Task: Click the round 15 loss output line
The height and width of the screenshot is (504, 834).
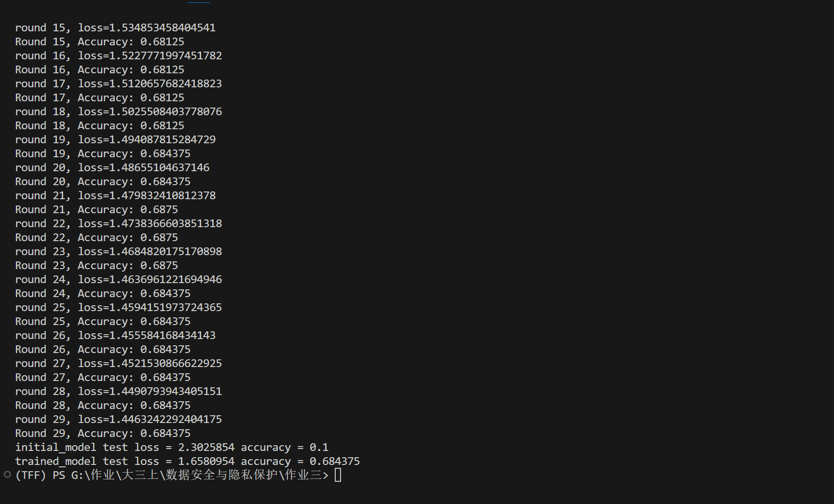Action: coord(115,27)
